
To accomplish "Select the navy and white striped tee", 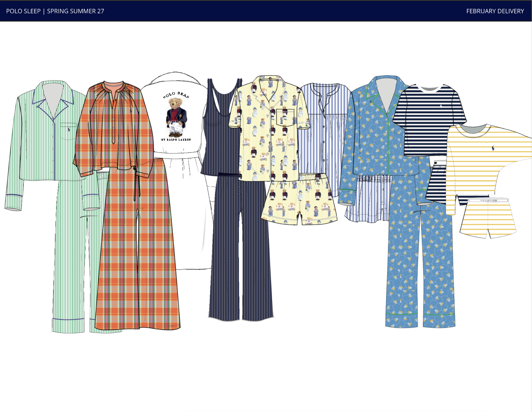I will (x=429, y=120).
